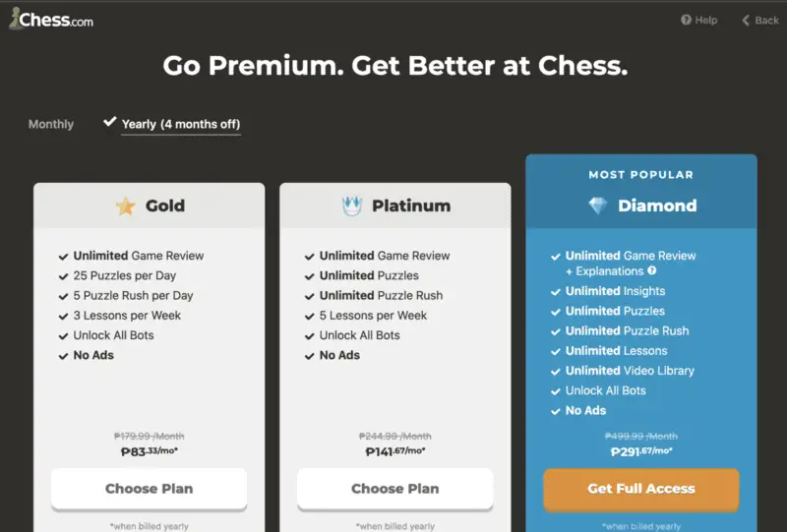Click the Back chevron arrow icon

click(746, 20)
